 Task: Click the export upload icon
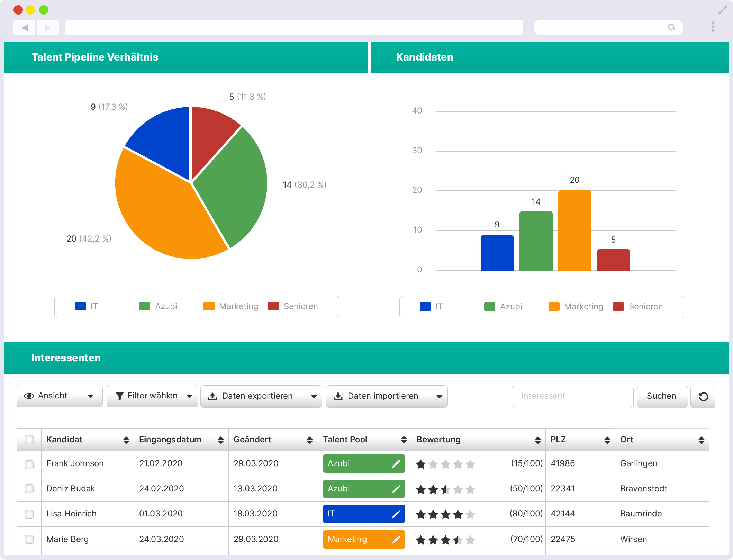coord(213,396)
